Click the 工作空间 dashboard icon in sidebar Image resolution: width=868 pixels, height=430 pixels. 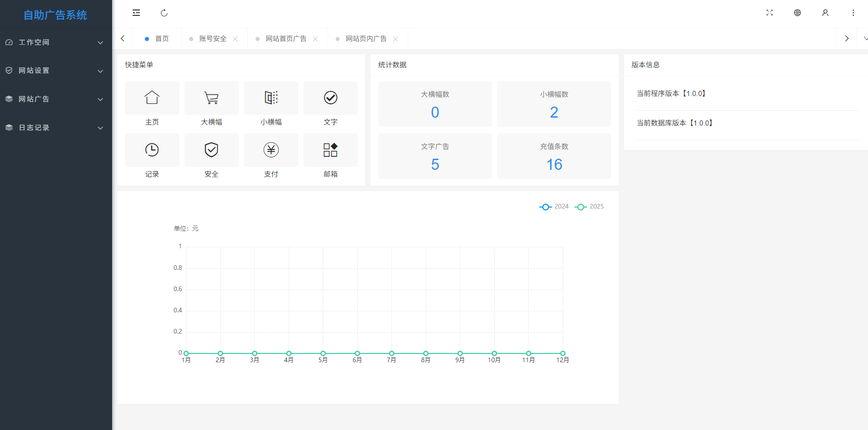9,42
